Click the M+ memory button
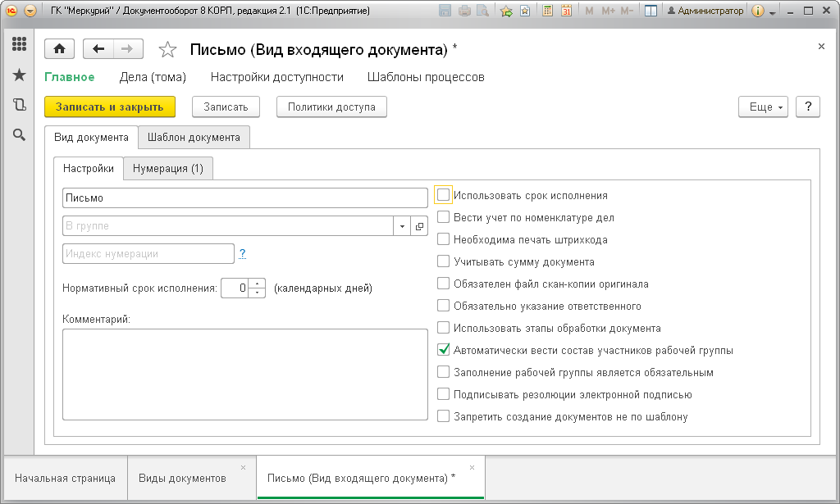The height and width of the screenshot is (504, 840). click(x=608, y=11)
